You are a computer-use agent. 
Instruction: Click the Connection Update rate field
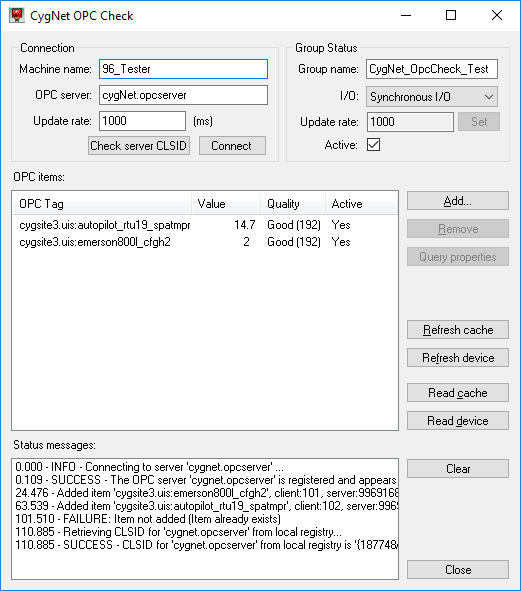[x=142, y=121]
